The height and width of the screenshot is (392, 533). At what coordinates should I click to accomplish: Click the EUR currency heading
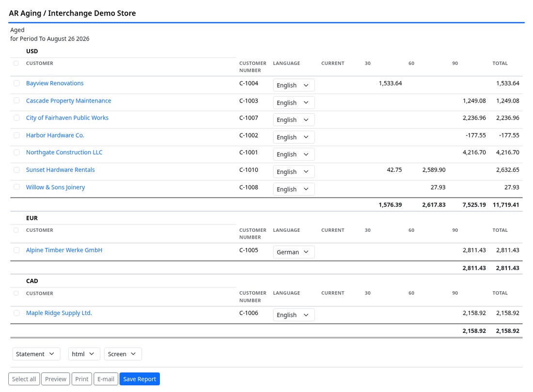pos(32,218)
